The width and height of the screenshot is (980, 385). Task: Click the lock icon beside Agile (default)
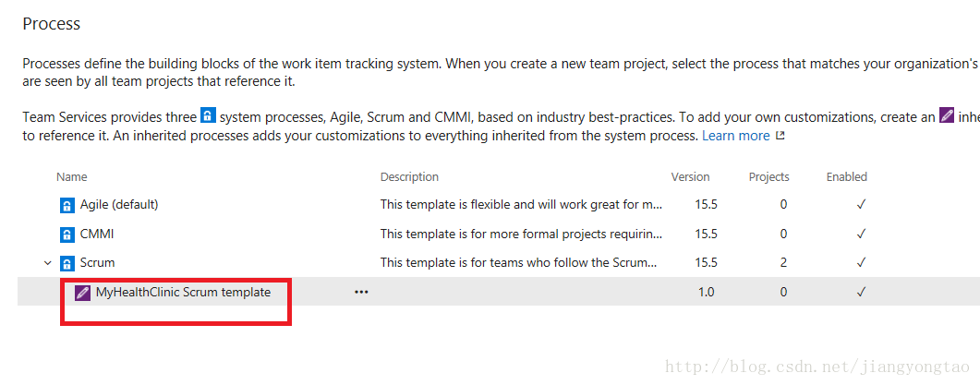point(67,205)
